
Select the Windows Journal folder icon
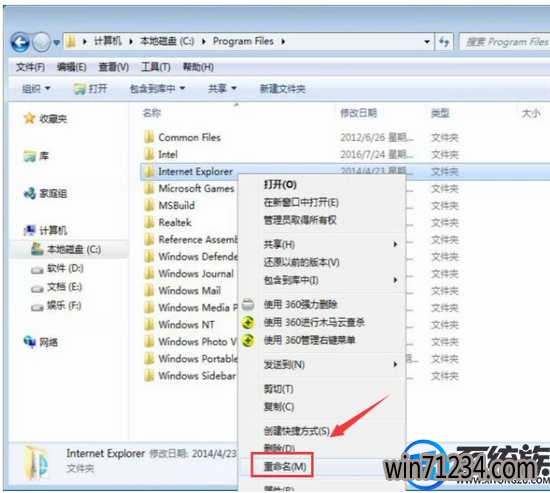(x=149, y=273)
